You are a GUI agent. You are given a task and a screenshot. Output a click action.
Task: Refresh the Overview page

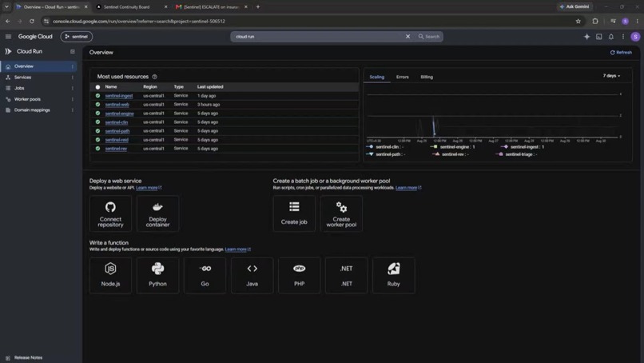click(x=621, y=53)
